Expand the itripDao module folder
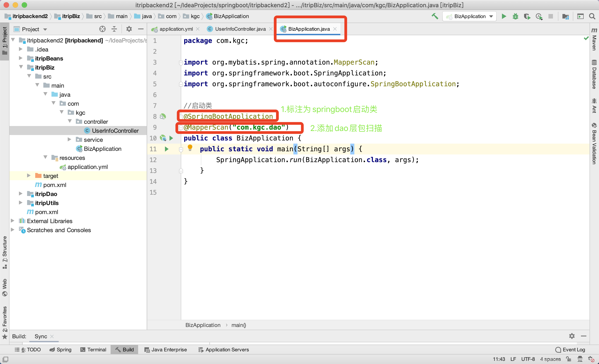 click(x=21, y=194)
